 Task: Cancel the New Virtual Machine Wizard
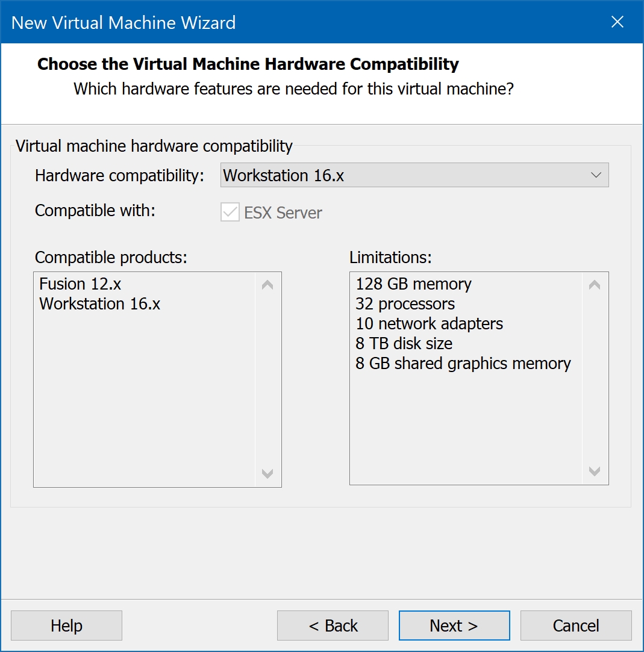[x=576, y=626]
